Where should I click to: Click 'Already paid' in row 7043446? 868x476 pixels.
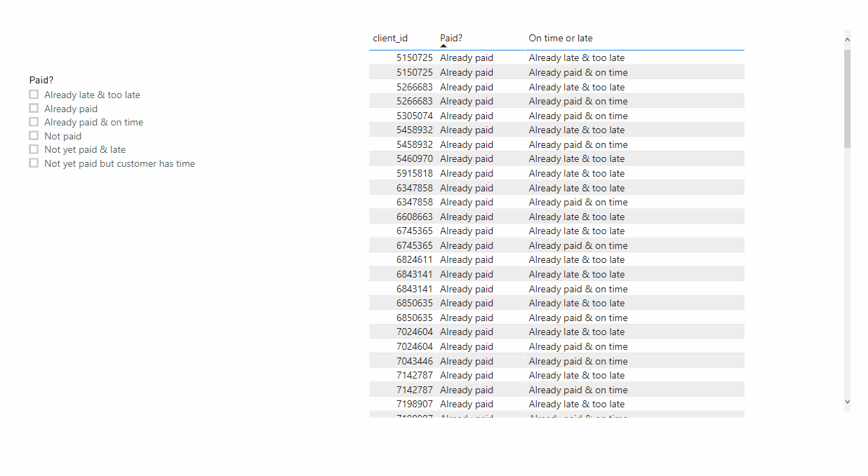(x=467, y=361)
